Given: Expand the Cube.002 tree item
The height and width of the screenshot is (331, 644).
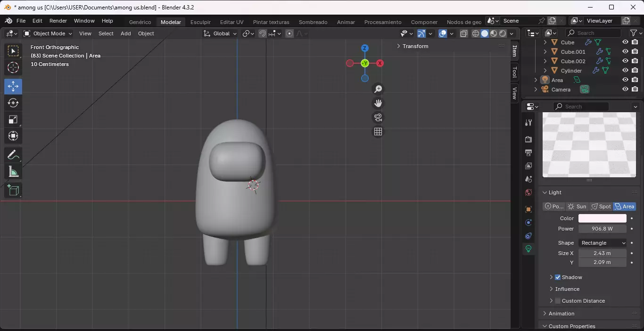Looking at the screenshot, I should [545, 61].
